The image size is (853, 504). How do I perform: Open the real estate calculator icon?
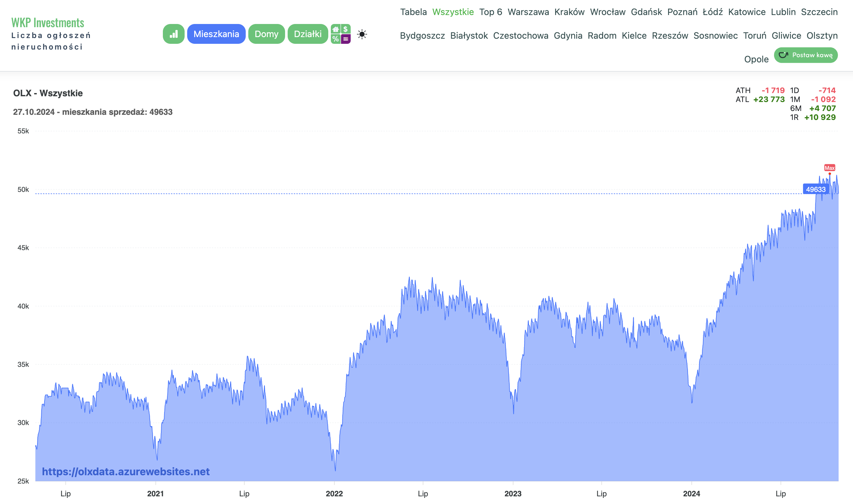(340, 34)
